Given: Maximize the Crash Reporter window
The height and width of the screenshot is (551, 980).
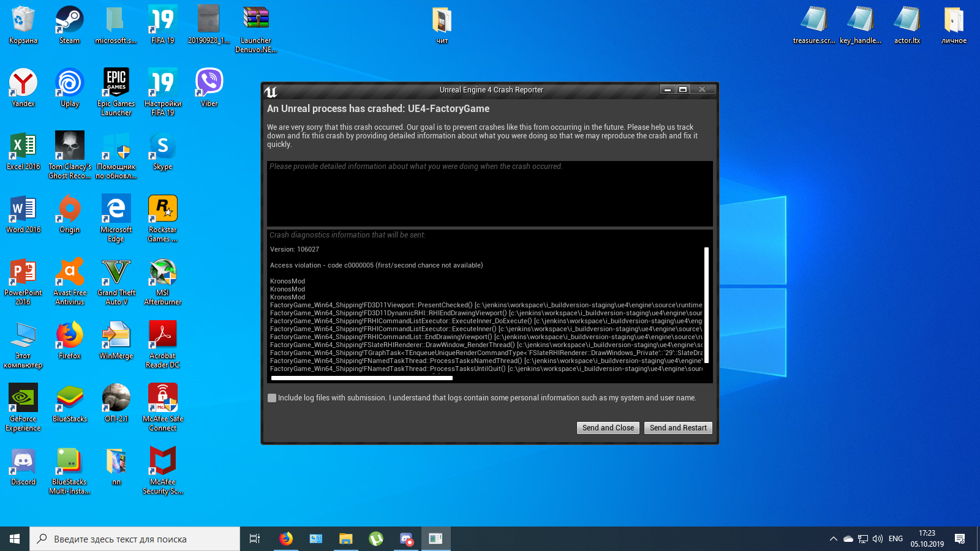Looking at the screenshot, I should pos(682,89).
